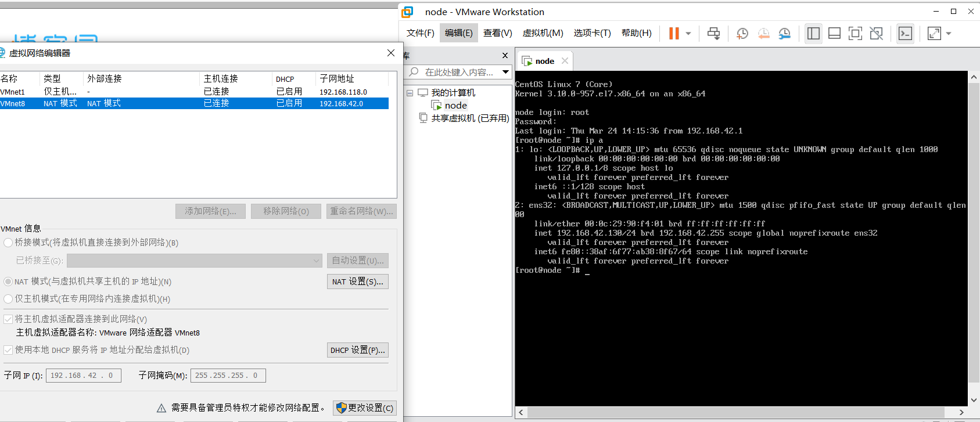Open the library search filter dropdown arrow

click(506, 72)
